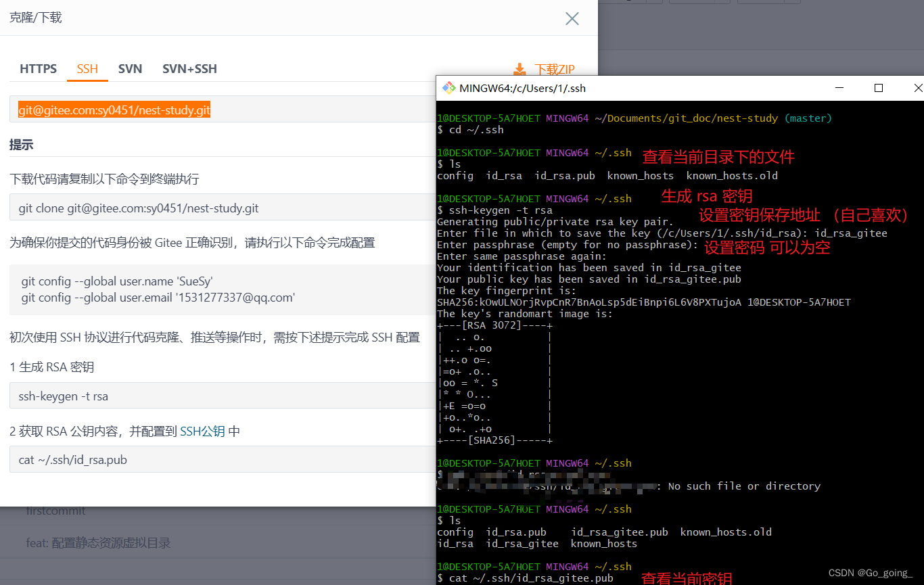924x585 pixels.
Task: Click the 'Generating public/private rsa key pair.' line
Action: click(x=555, y=222)
